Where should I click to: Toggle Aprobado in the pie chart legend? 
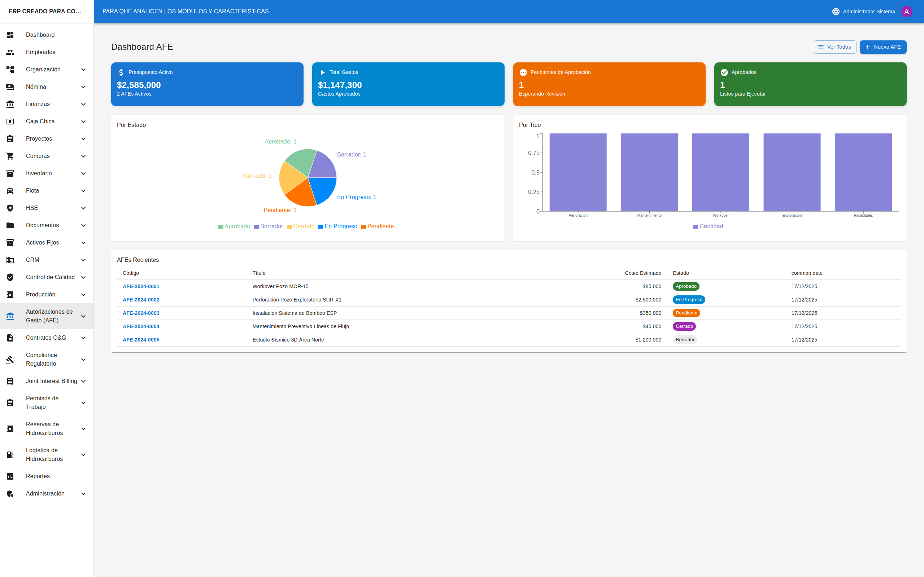point(234,226)
